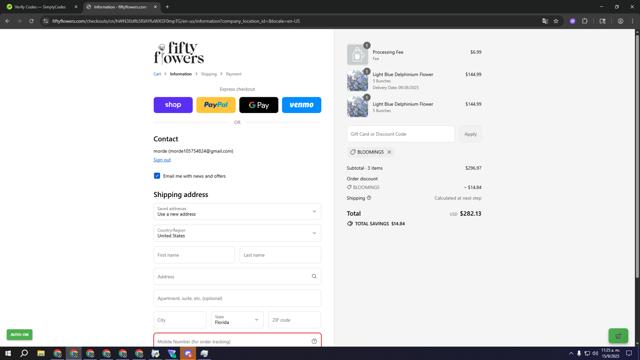
Task: Toggle Email me with news and offers
Action: [x=157, y=176]
